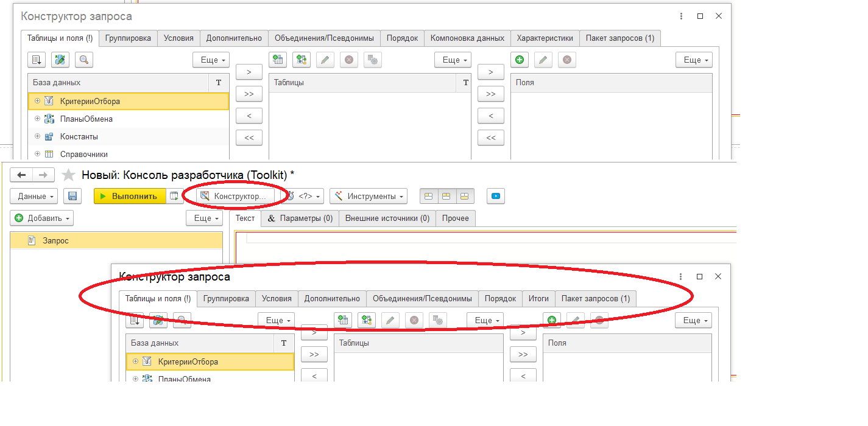
Task: Click < between Таблицы and Поля, upper constructor
Action: tap(491, 116)
